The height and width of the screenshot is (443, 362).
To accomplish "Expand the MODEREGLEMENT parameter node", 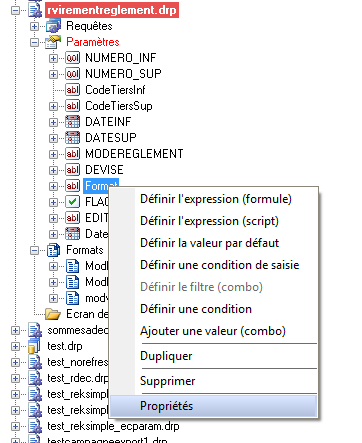I will click(x=53, y=154).
